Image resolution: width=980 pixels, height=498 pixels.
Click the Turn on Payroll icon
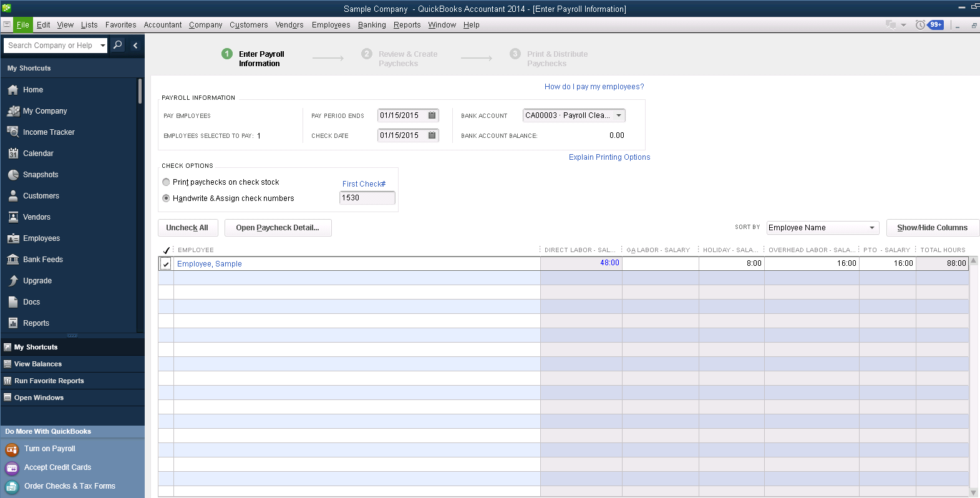(x=12, y=449)
